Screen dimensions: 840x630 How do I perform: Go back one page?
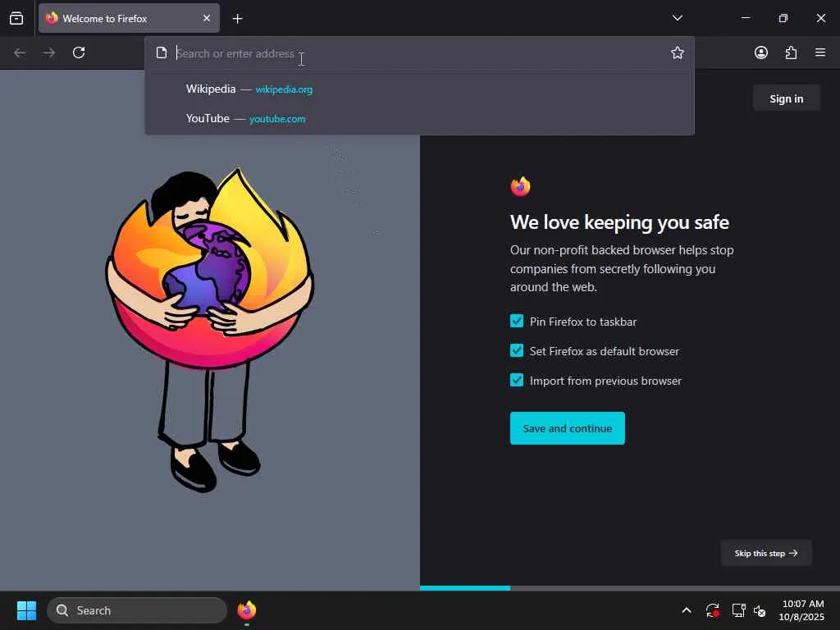click(x=20, y=52)
